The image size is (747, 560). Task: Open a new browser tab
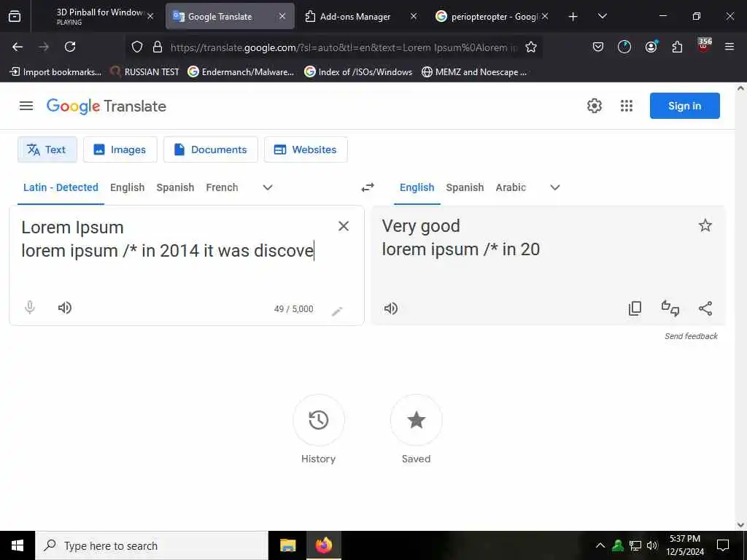pyautogui.click(x=573, y=17)
